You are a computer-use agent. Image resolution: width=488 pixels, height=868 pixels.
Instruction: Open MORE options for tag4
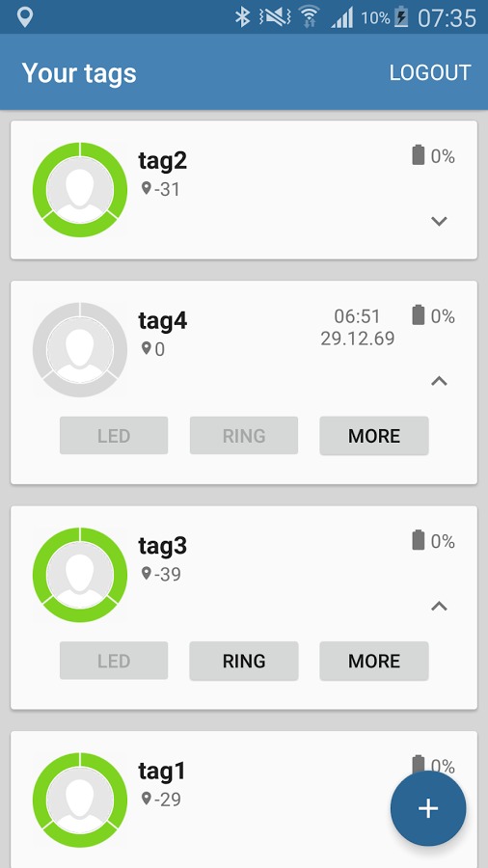pyautogui.click(x=374, y=436)
